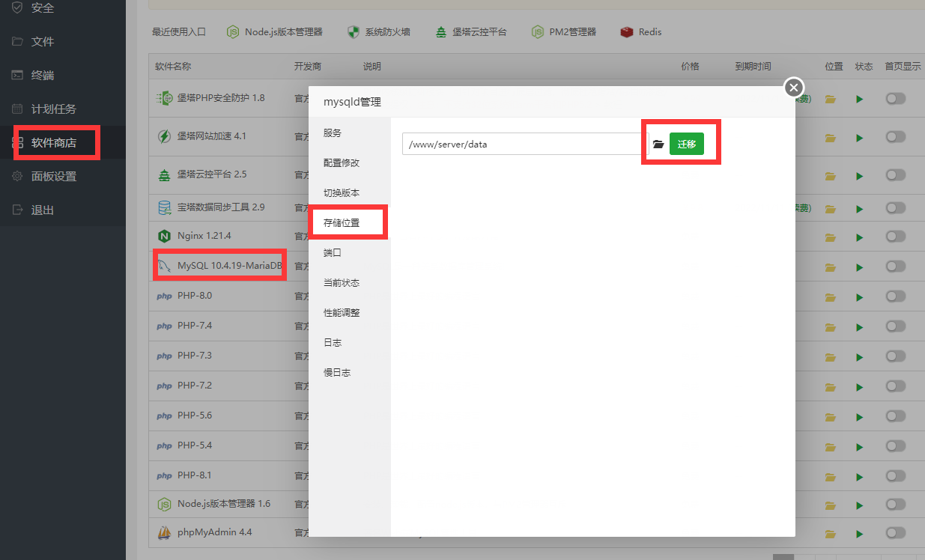Click the /www/server/data path field

coord(525,144)
